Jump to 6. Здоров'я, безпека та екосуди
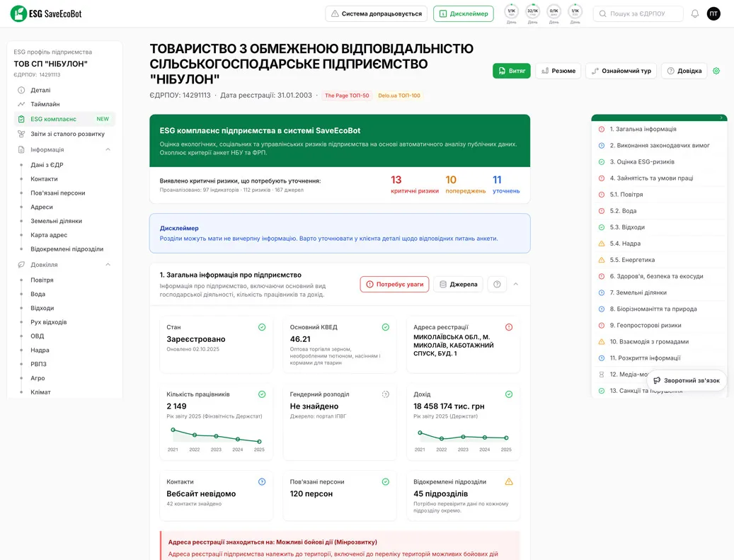The image size is (734, 560). [656, 276]
